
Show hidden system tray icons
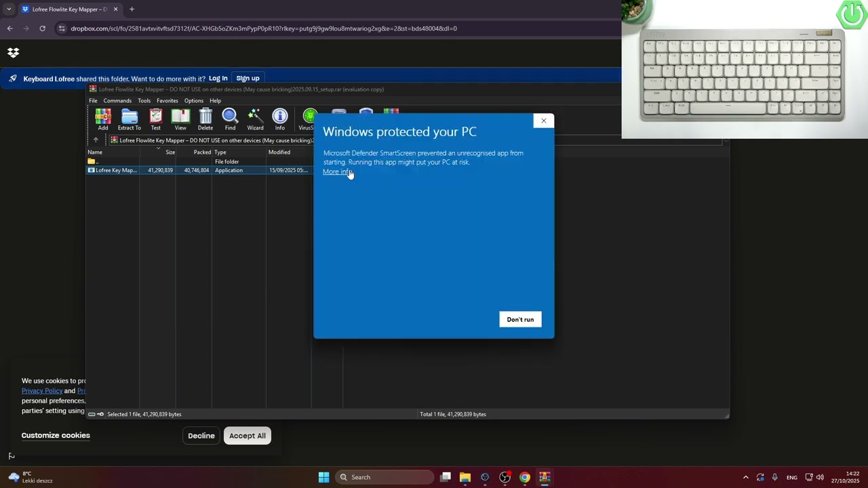[745, 477]
